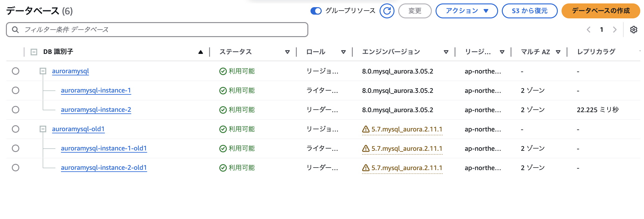Image resolution: width=644 pixels, height=219 pixels.
Task: Click データベースの作成 button
Action: (x=600, y=11)
